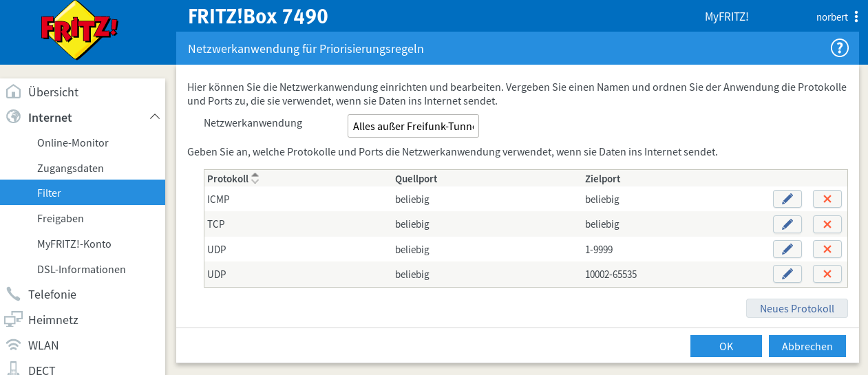Delete the ICMP protocol row

coord(827,199)
